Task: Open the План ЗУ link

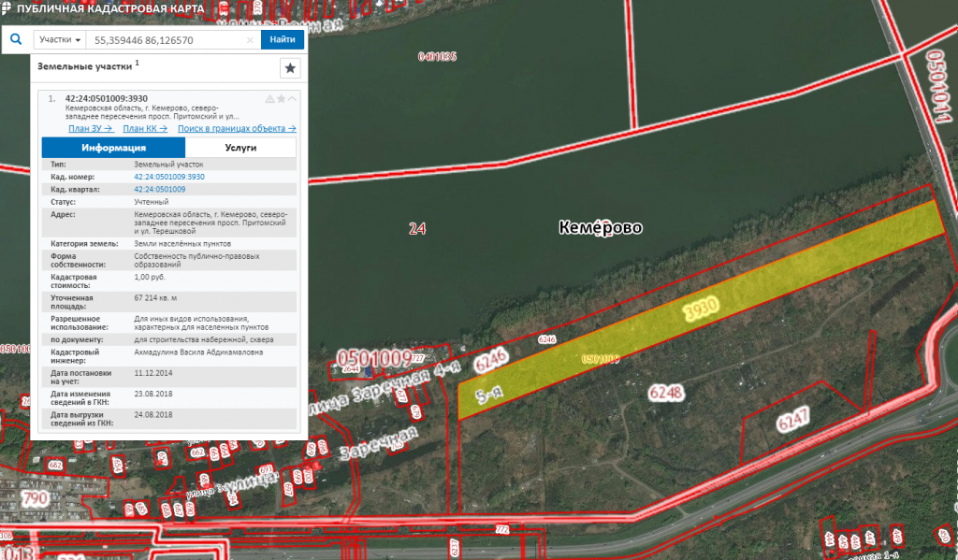Action: pos(91,128)
